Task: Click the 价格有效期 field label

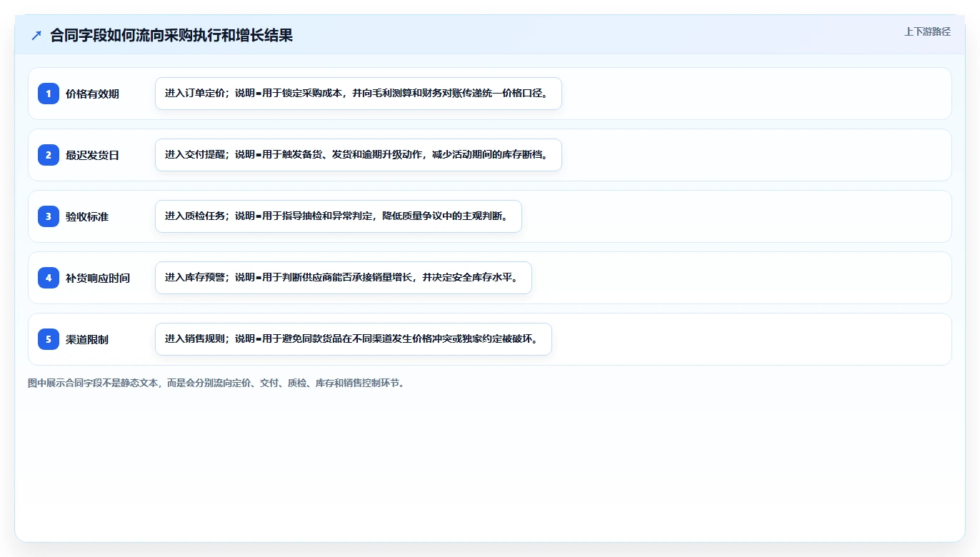Action: point(92,94)
